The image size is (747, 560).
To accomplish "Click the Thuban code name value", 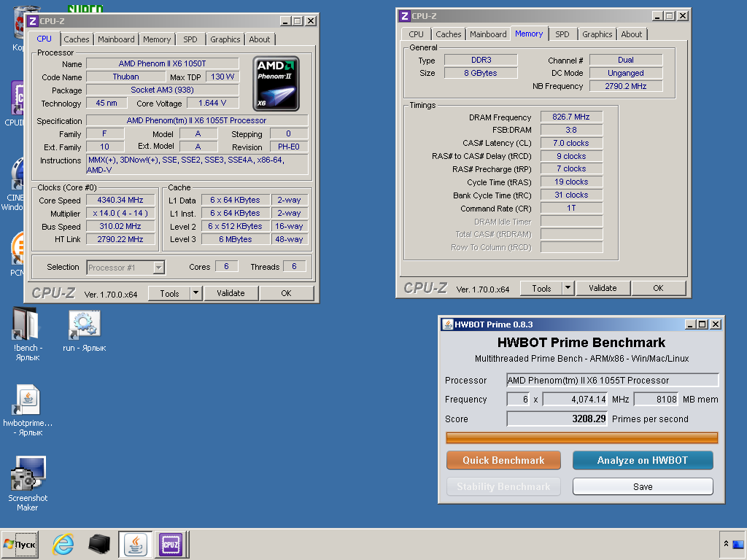I will point(125,77).
